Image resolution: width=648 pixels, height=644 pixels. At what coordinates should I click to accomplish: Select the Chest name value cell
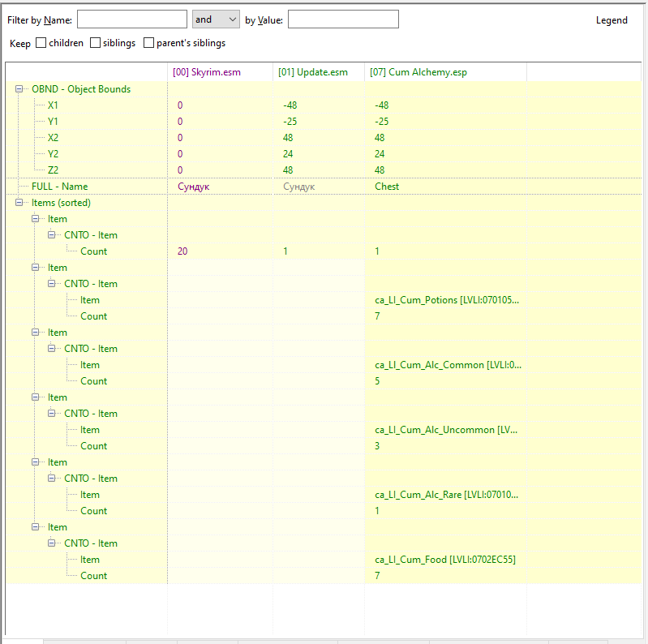pyautogui.click(x=387, y=187)
